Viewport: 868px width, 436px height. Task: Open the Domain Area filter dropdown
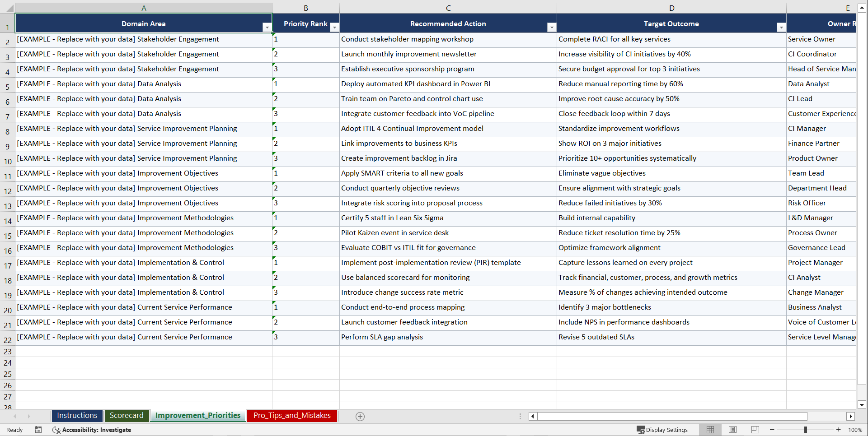click(x=267, y=27)
